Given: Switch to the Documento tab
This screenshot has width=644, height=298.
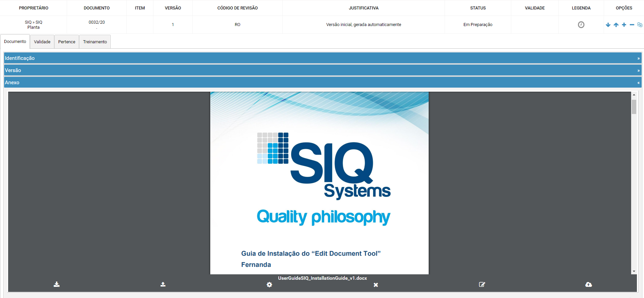Looking at the screenshot, I should tap(15, 42).
